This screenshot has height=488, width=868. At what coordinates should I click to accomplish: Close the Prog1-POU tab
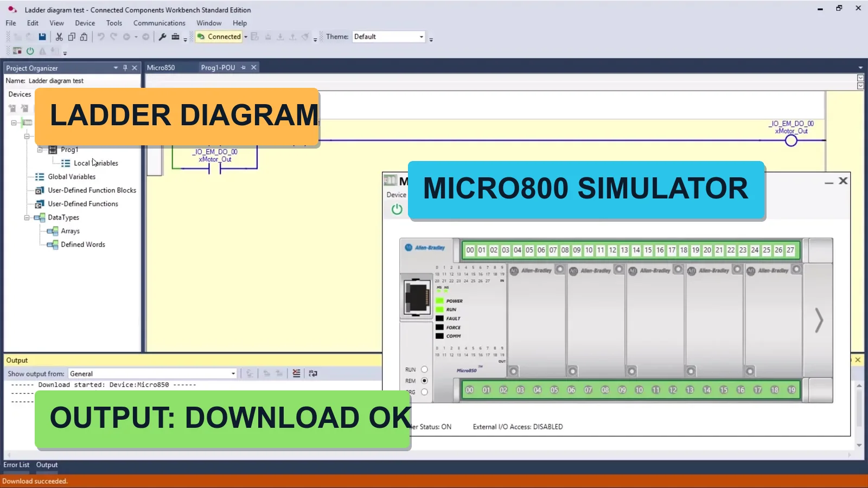click(253, 68)
